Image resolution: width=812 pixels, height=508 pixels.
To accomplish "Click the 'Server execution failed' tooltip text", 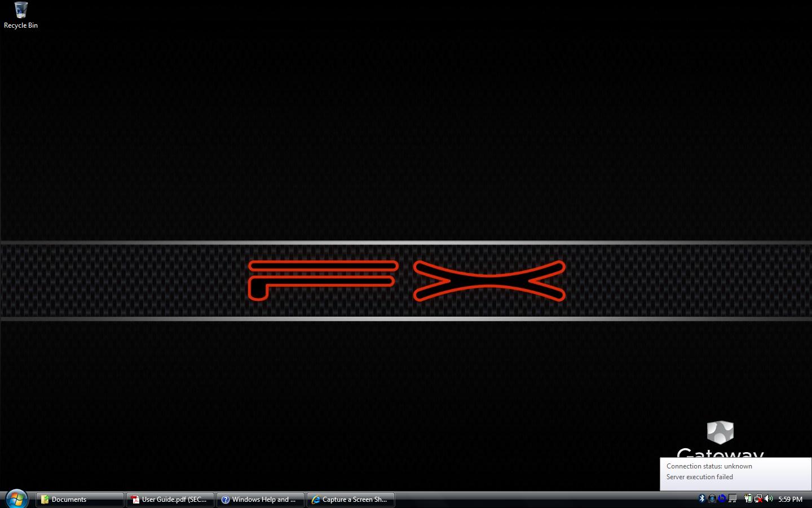I will click(700, 477).
